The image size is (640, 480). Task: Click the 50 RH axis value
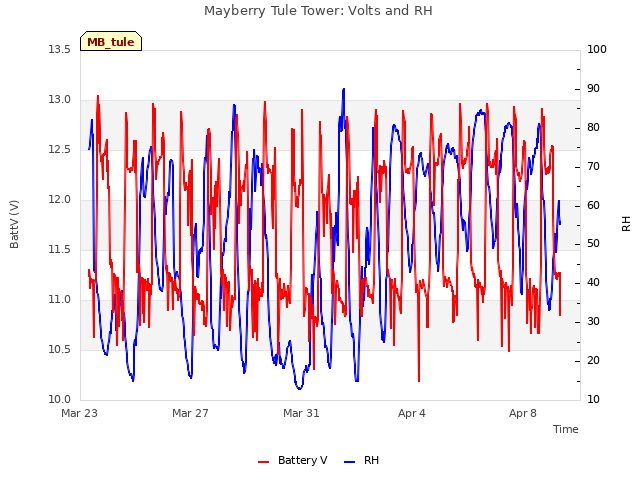[593, 244]
